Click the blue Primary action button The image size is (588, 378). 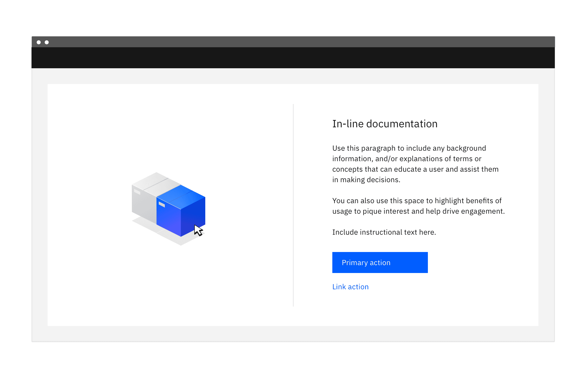380,262
